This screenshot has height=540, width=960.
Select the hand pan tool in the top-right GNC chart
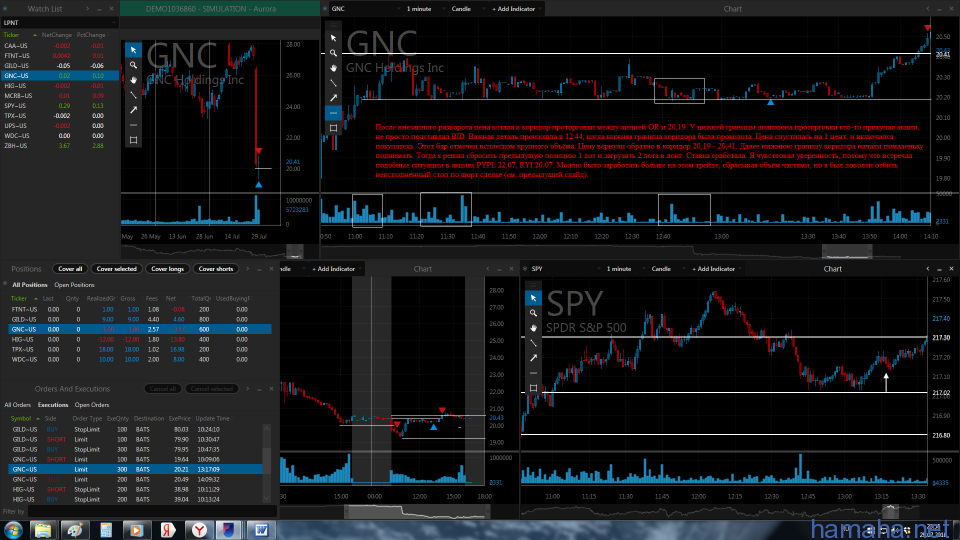click(x=333, y=68)
